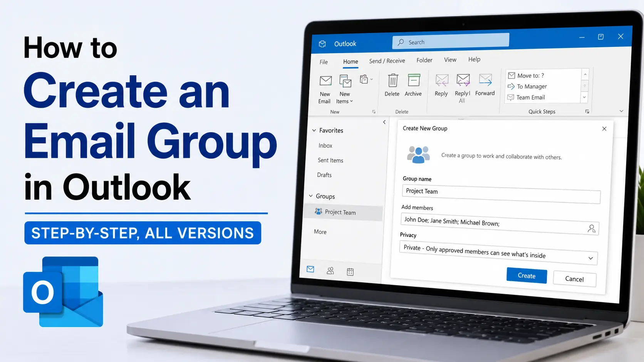The width and height of the screenshot is (644, 362).
Task: Click the Outlook app icon in title bar
Action: click(322, 44)
